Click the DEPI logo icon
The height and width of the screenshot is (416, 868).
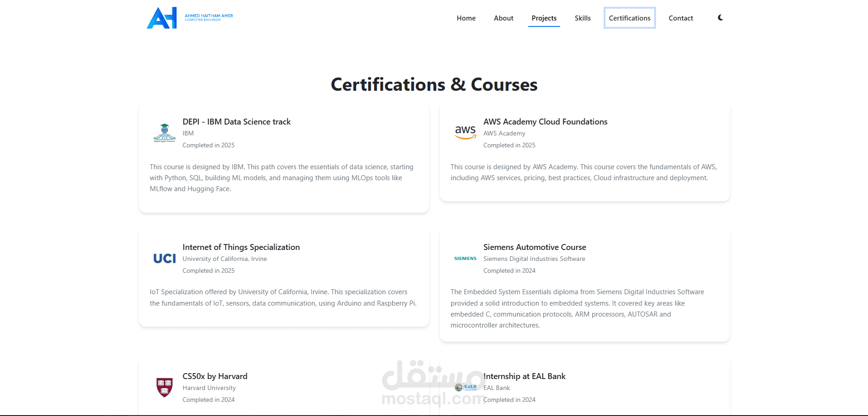[165, 133]
